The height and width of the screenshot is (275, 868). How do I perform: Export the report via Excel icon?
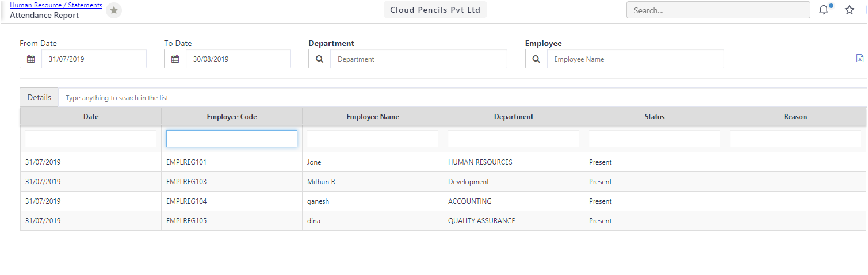coord(860,59)
